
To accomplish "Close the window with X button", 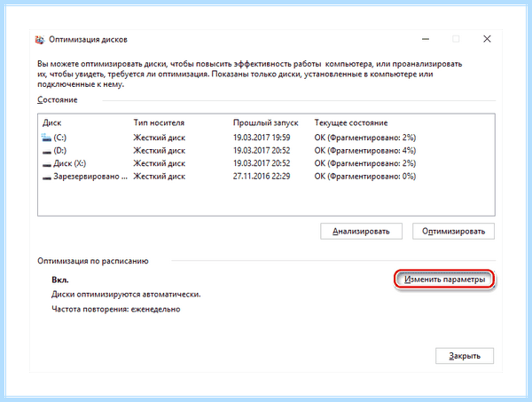I will coord(487,39).
